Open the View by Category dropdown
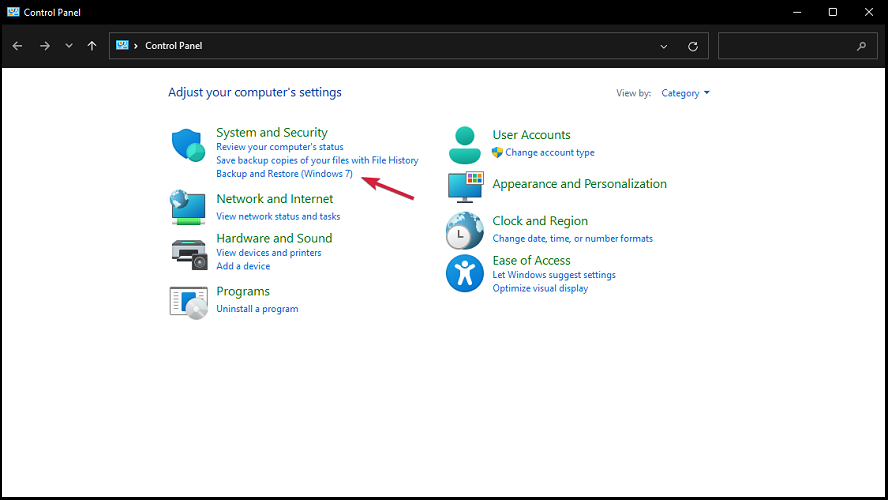This screenshot has height=500, width=888. tap(685, 93)
